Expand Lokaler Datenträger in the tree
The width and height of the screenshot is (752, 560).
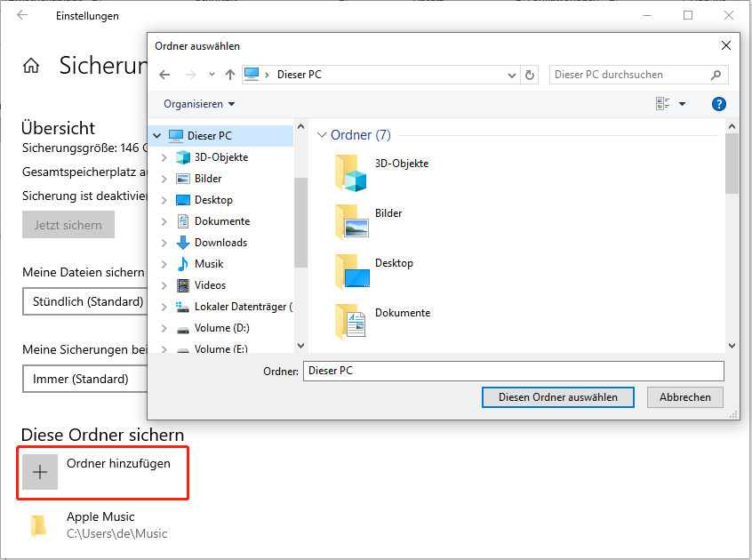click(164, 307)
